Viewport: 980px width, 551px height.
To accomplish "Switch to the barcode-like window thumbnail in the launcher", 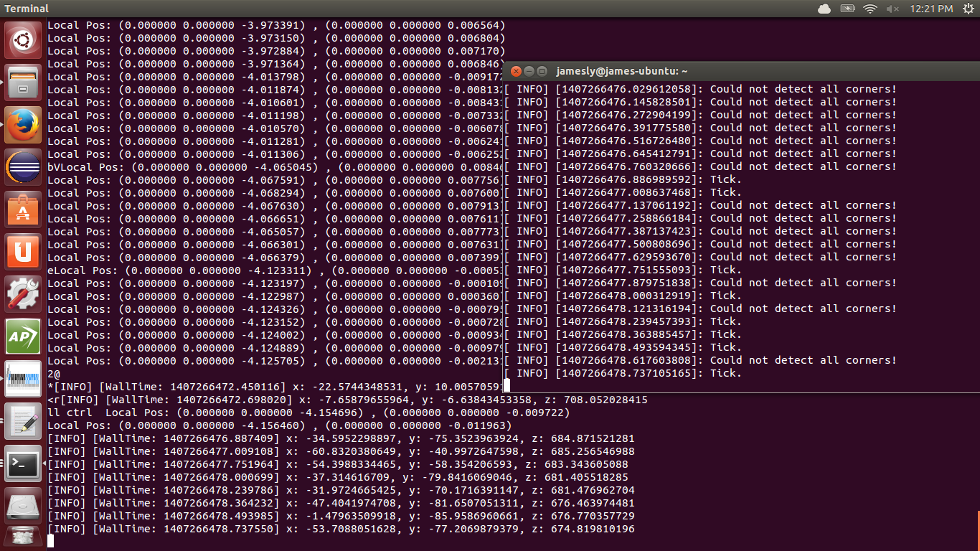I will coord(23,379).
